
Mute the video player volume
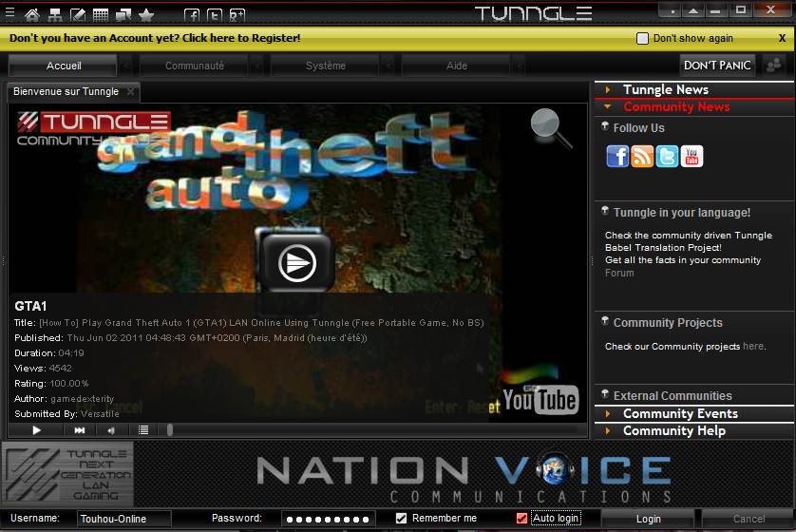(111, 430)
